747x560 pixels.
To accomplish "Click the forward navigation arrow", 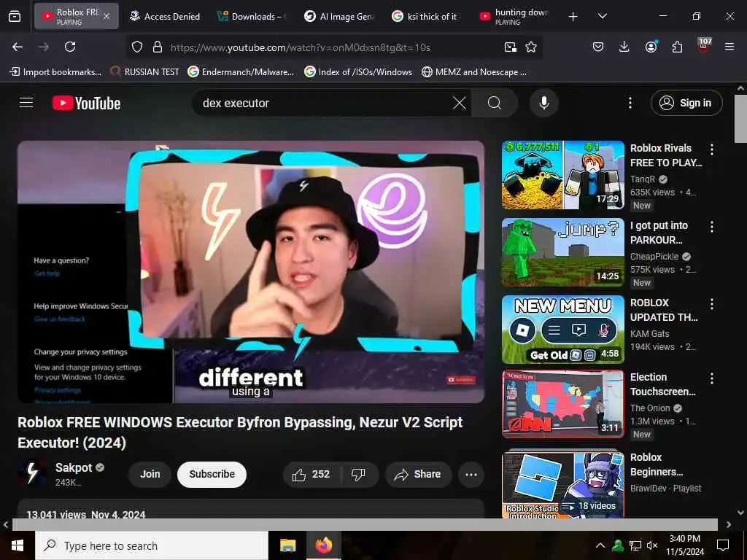I will click(x=44, y=47).
